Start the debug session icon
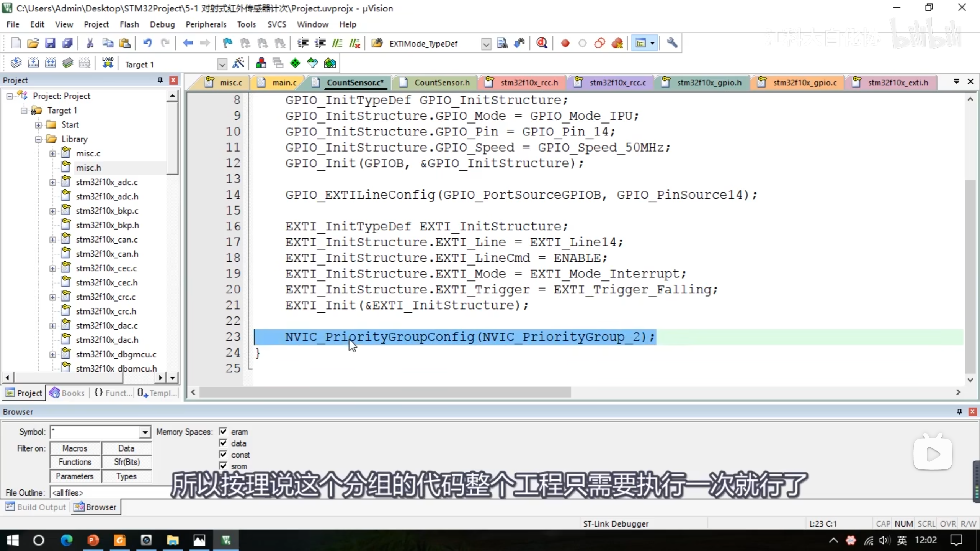This screenshot has width=980, height=551. [x=541, y=43]
